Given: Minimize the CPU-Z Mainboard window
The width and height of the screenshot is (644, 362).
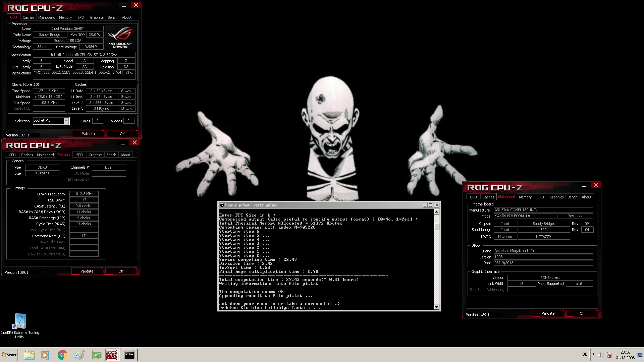Looking at the screenshot, I should [x=584, y=186].
